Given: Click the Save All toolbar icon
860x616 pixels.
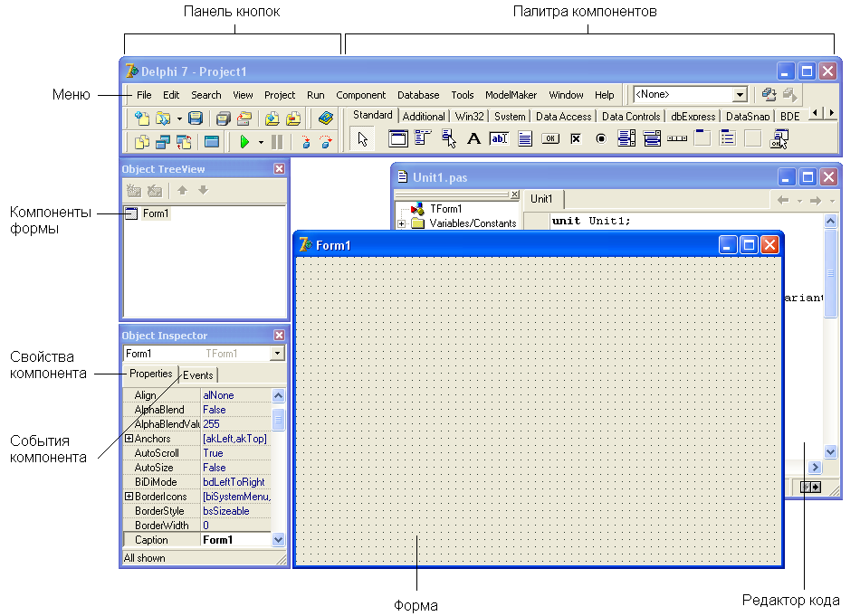Looking at the screenshot, I should (x=223, y=118).
